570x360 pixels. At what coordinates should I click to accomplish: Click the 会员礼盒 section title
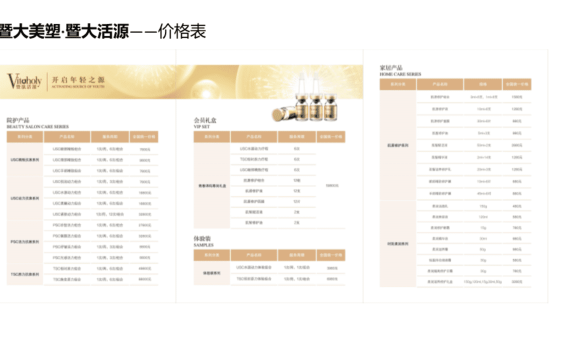pos(205,120)
